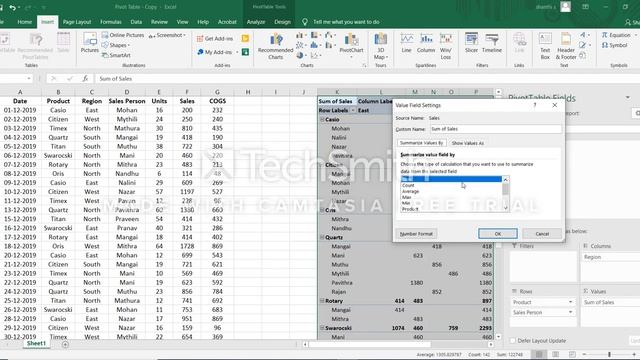The height and width of the screenshot is (360, 640).
Task: Close the Value Field Settings dialog
Action: [x=554, y=105]
